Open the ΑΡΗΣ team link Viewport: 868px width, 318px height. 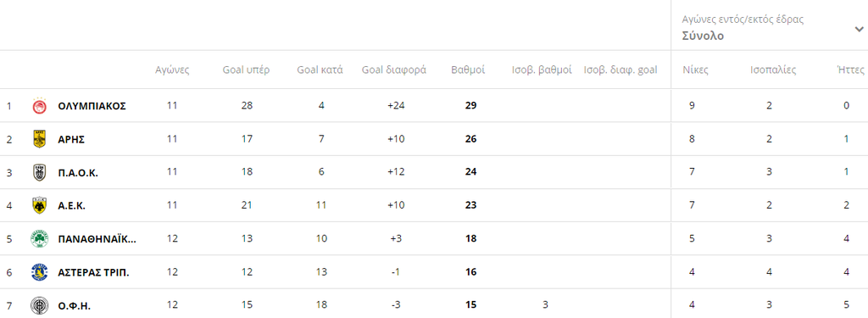[x=71, y=139]
